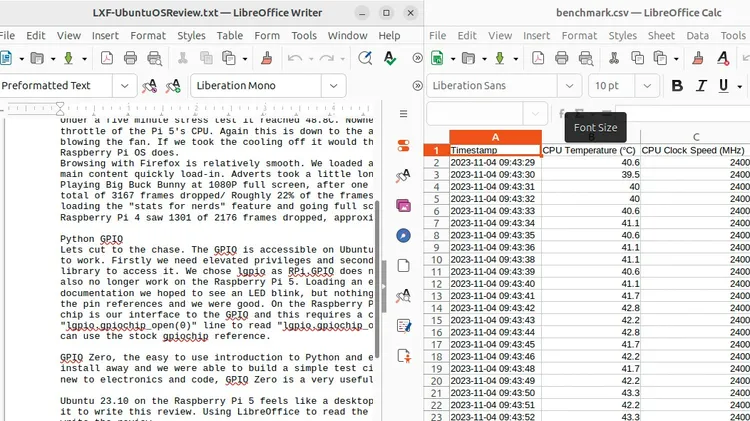Select CPU Clock Speed (MHz) header cell
Screen dimensions: 750x421
point(695,150)
